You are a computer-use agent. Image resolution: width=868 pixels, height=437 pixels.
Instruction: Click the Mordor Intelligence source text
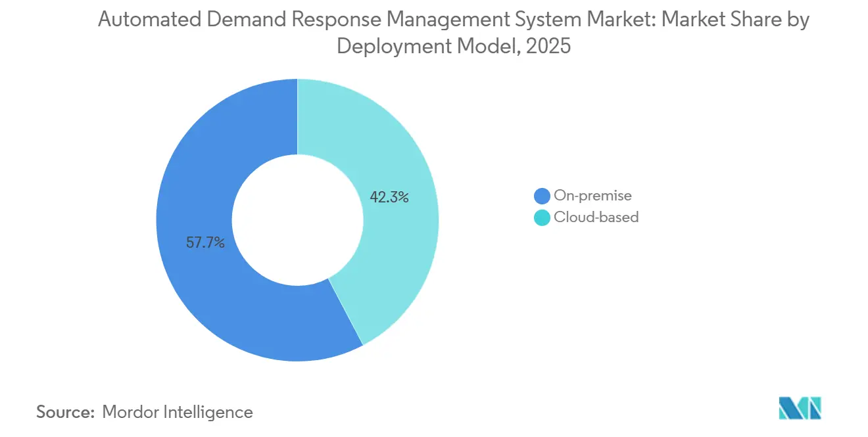178,412
